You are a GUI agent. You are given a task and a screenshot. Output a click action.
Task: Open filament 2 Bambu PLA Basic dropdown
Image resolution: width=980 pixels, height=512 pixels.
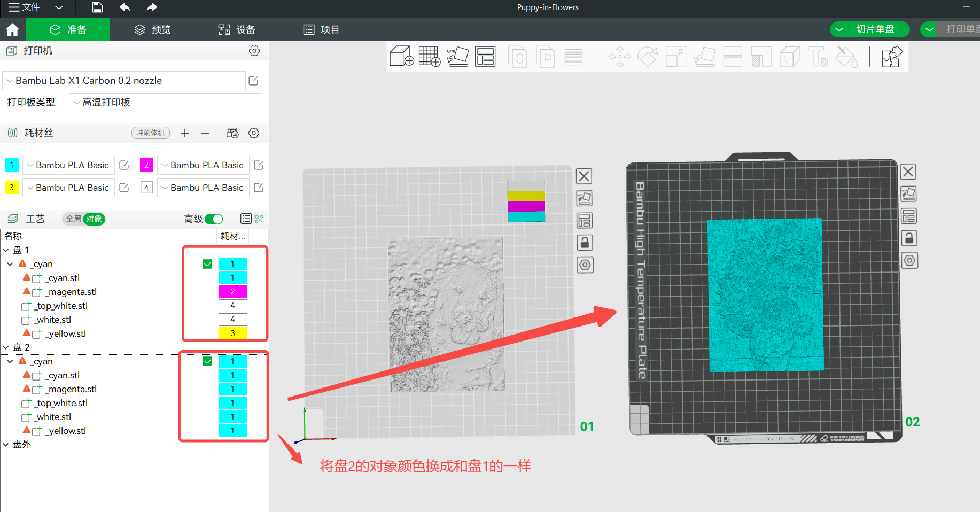(203, 165)
